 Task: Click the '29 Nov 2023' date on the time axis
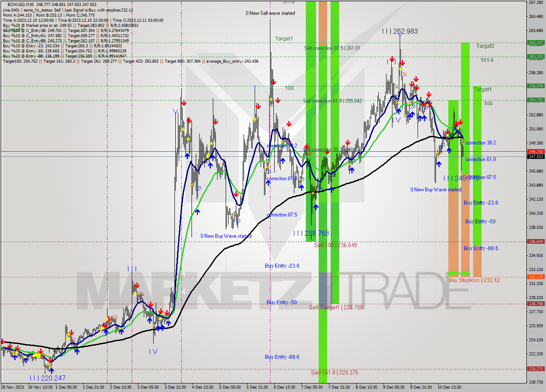[x=12, y=387]
